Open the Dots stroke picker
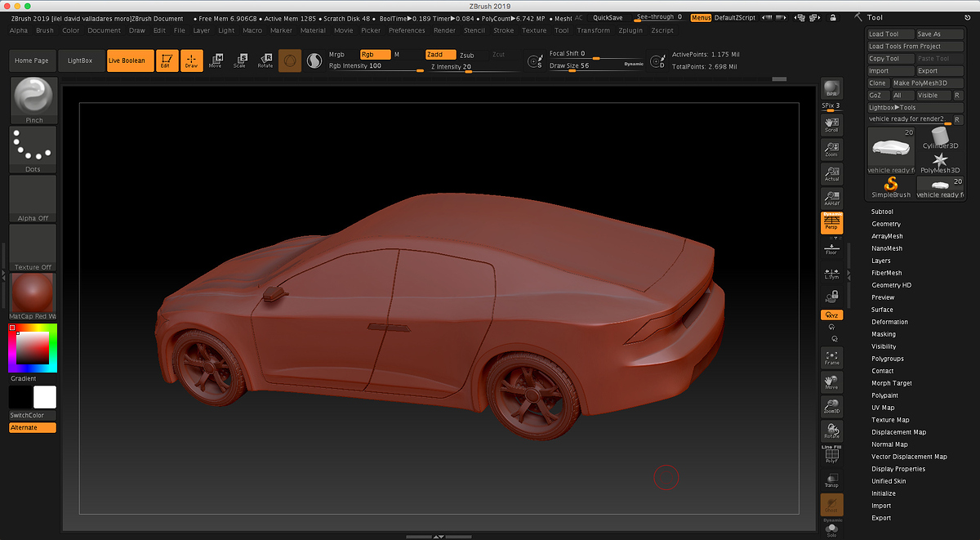980x540 pixels. point(33,150)
